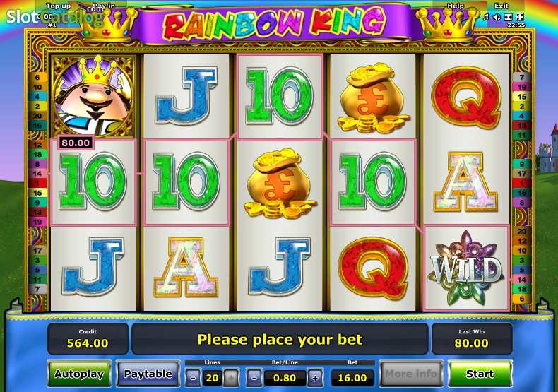Image resolution: width=558 pixels, height=392 pixels.
Task: Increase the number of lines with plus
Action: pos(231,378)
